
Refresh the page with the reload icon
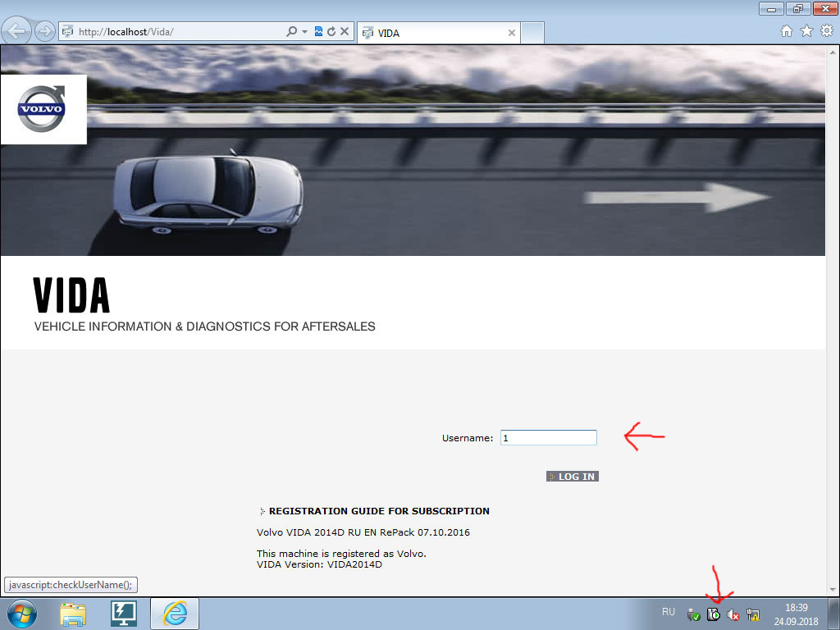331,32
